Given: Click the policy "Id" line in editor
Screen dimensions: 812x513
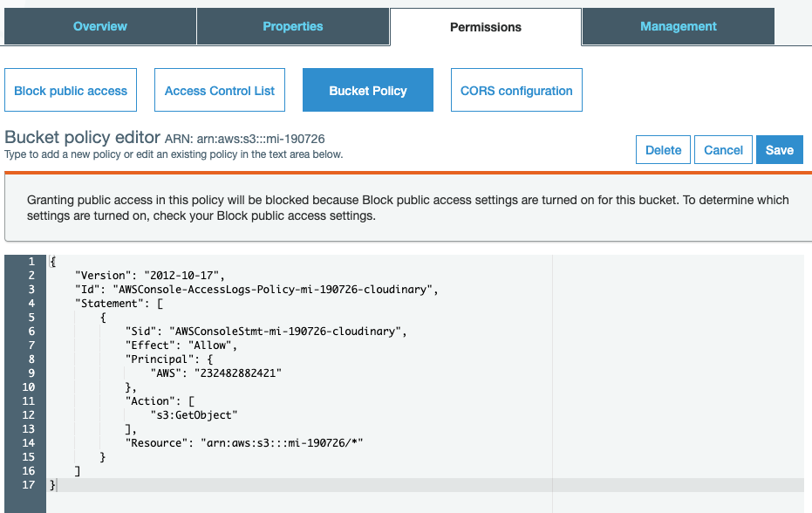Looking at the screenshot, I should 256,289.
